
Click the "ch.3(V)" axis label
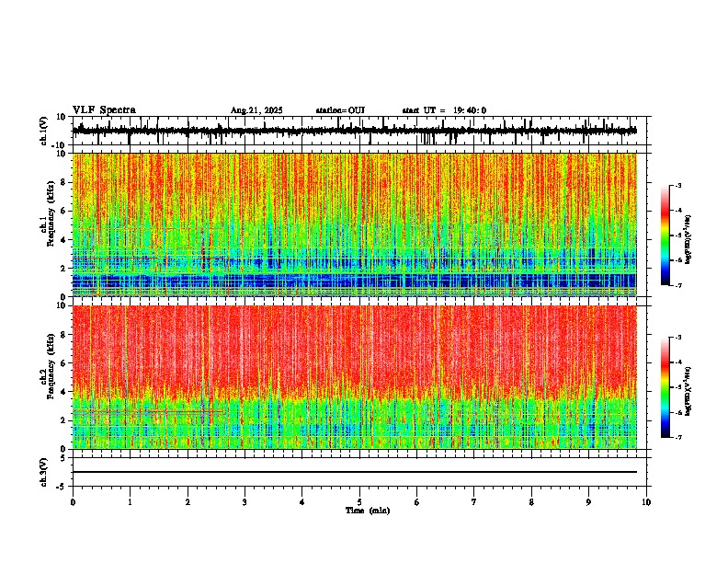(x=44, y=472)
